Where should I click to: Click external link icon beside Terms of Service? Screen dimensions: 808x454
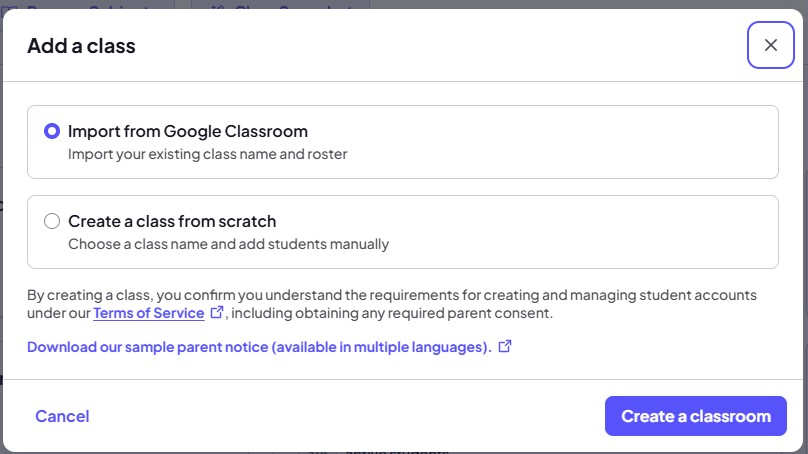(x=217, y=312)
